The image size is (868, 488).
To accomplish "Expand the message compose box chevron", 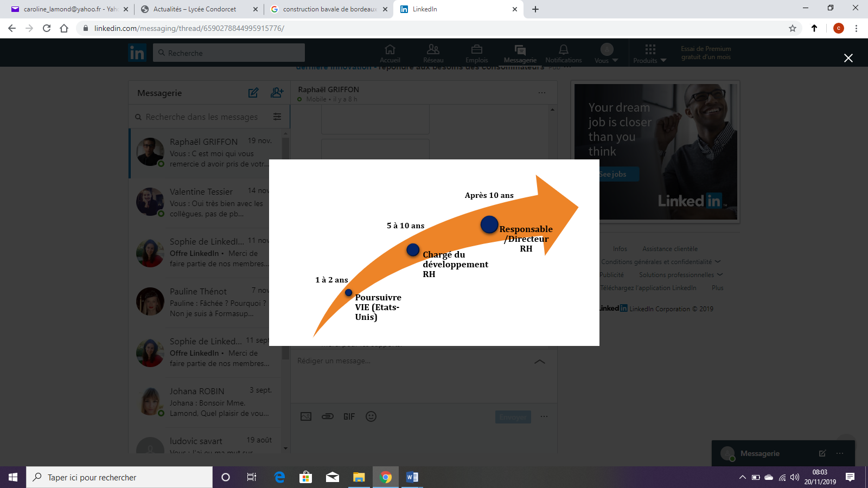I will click(x=540, y=361).
